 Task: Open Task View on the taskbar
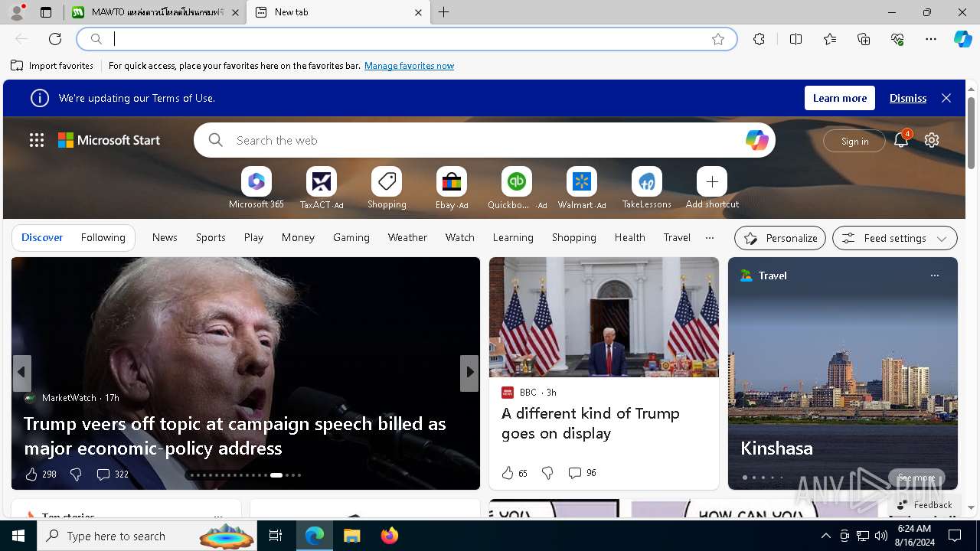[276, 536]
